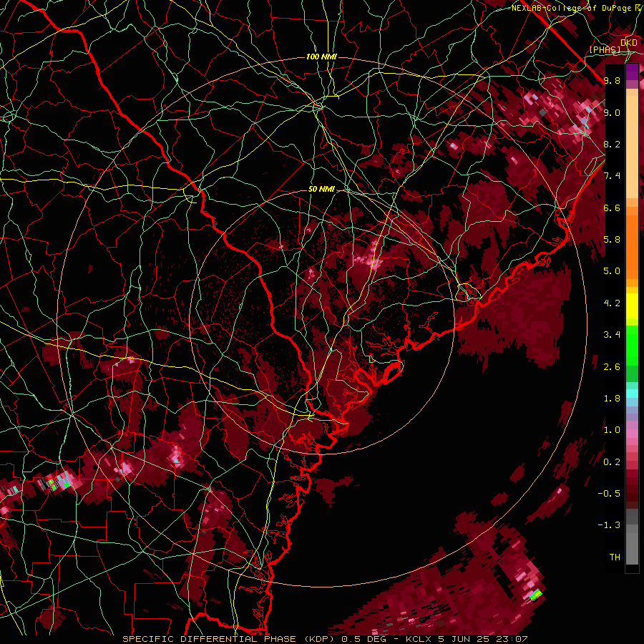Click the TH label at the scale bottom
This screenshot has width=644, height=644.
pos(615,557)
